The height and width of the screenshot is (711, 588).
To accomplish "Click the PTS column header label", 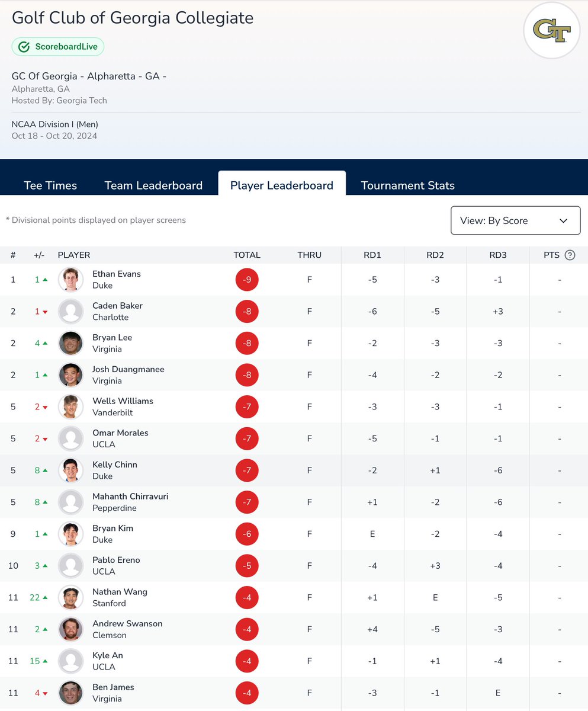I will coord(551,255).
